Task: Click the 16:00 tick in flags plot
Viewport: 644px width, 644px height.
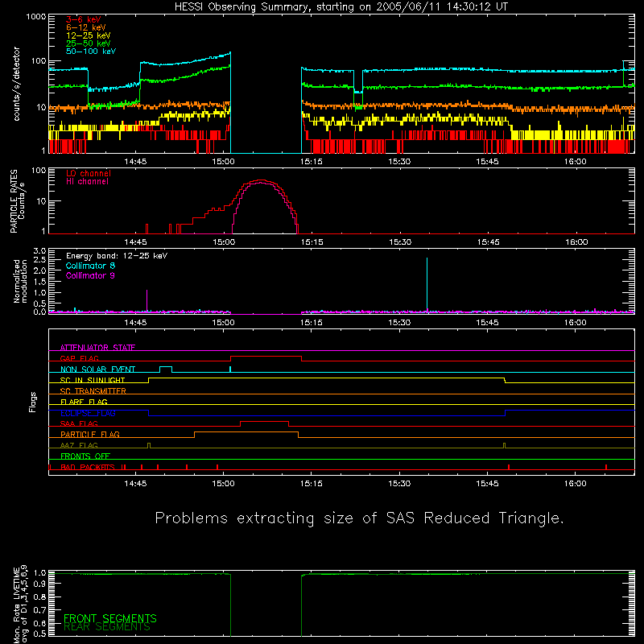Action: pyautogui.click(x=575, y=484)
